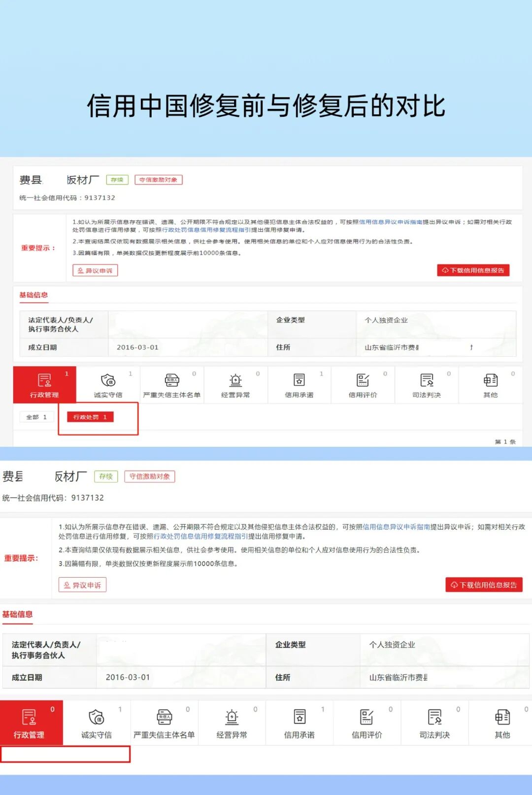The width and height of the screenshot is (532, 795).
Task: Switch to 基础信息 tab in lower screenshot
Action: [17, 614]
